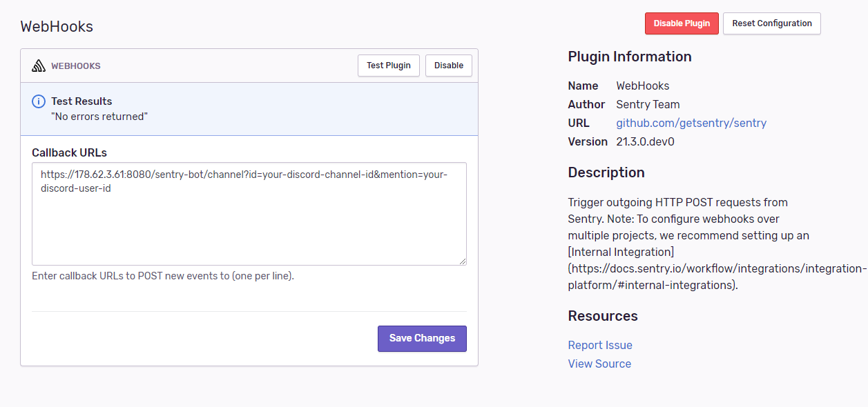The height and width of the screenshot is (407, 868).
Task: Click the Description heading
Action: [606, 173]
